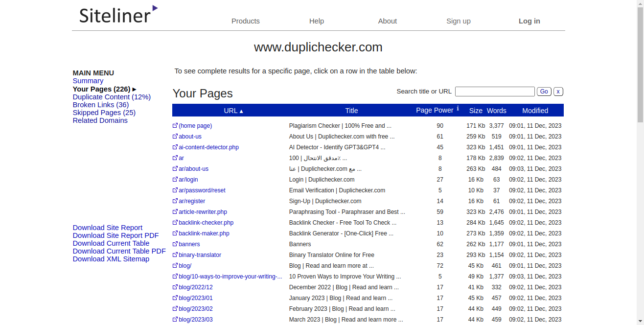Clear search with the x button
The height and width of the screenshot is (325, 644).
click(x=558, y=92)
